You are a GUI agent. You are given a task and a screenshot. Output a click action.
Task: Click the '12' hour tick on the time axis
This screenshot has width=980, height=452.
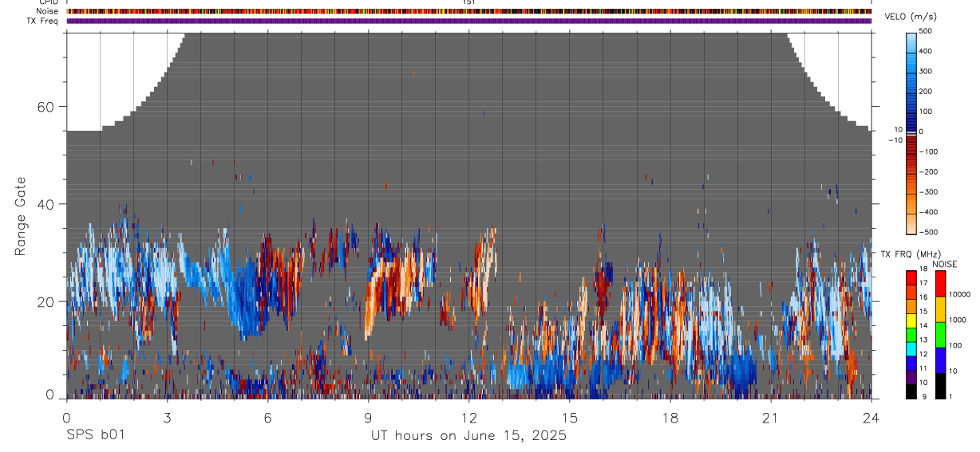click(468, 418)
